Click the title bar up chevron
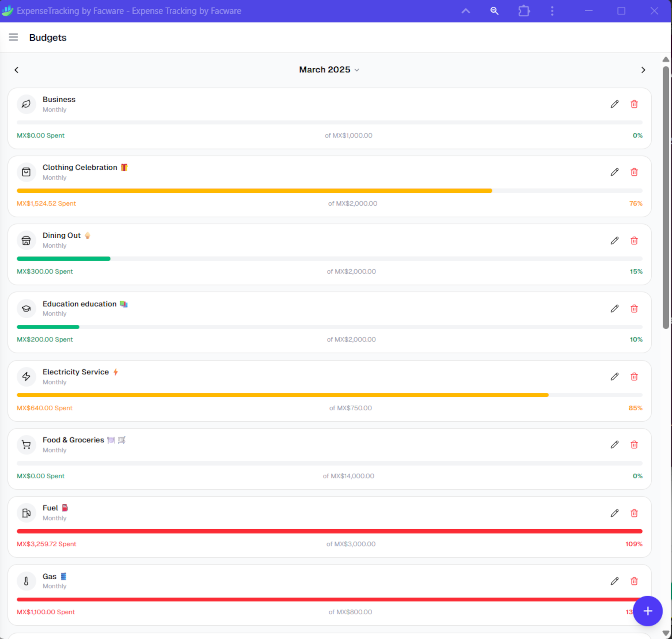Image resolution: width=672 pixels, height=639 pixels. tap(466, 11)
